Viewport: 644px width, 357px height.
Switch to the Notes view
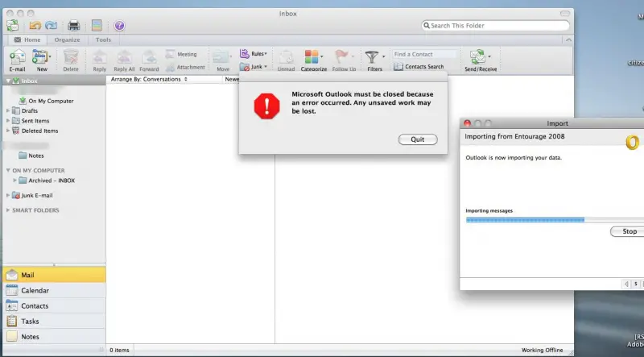[54, 336]
